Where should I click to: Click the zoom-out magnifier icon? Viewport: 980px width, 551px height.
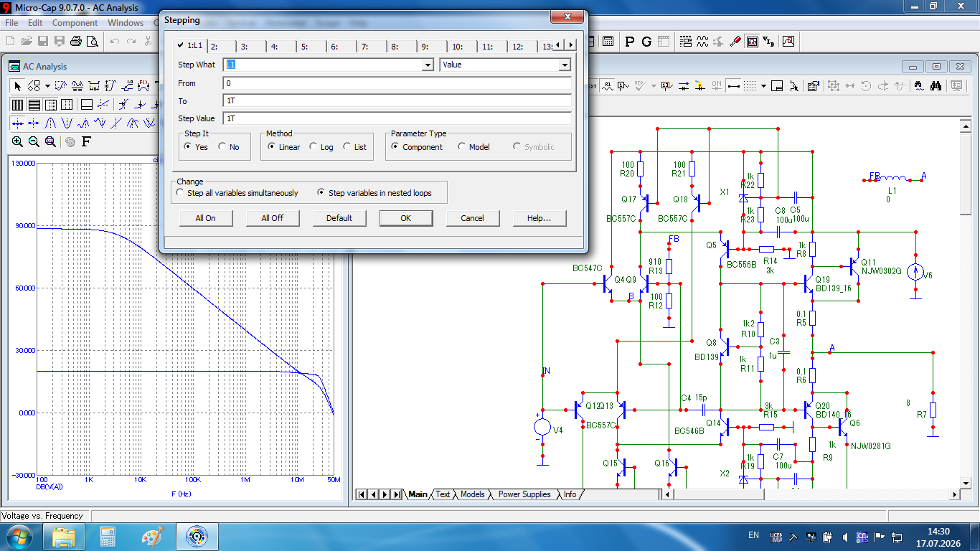pyautogui.click(x=34, y=141)
